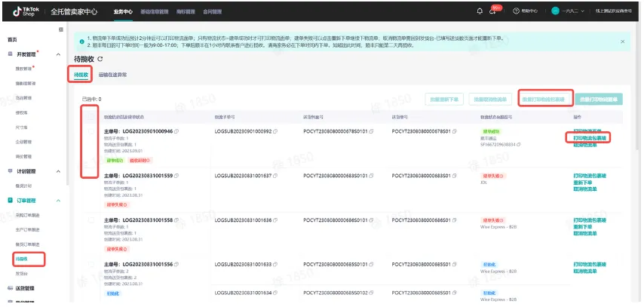Open 生产订单跟进 in the sidebar menu
The height and width of the screenshot is (307, 644).
tap(27, 229)
